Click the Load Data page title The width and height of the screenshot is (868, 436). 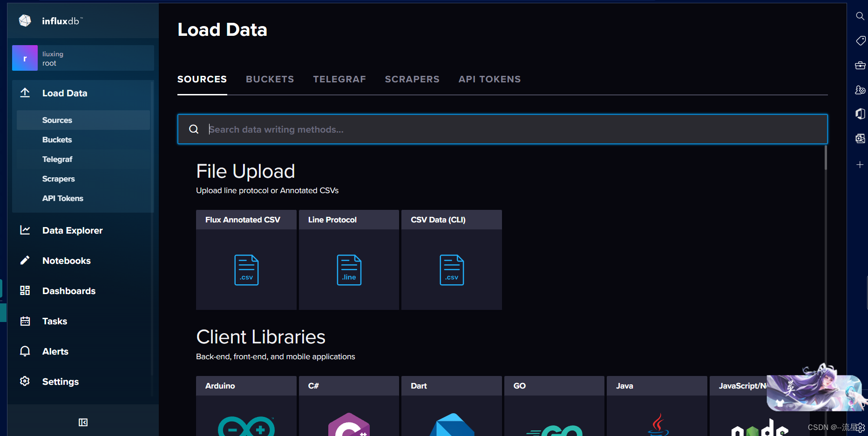coord(222,30)
